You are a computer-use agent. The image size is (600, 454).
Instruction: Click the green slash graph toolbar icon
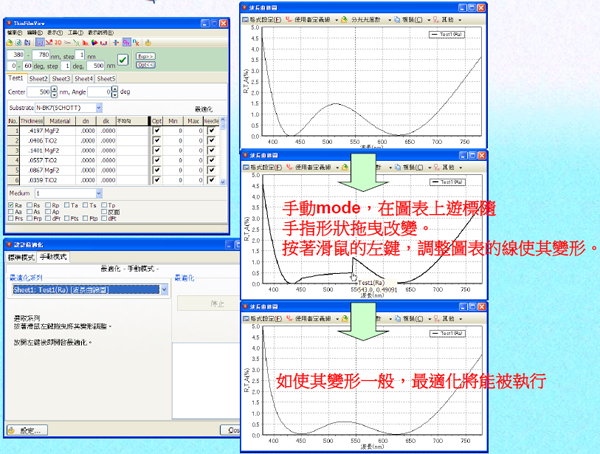pos(77,43)
